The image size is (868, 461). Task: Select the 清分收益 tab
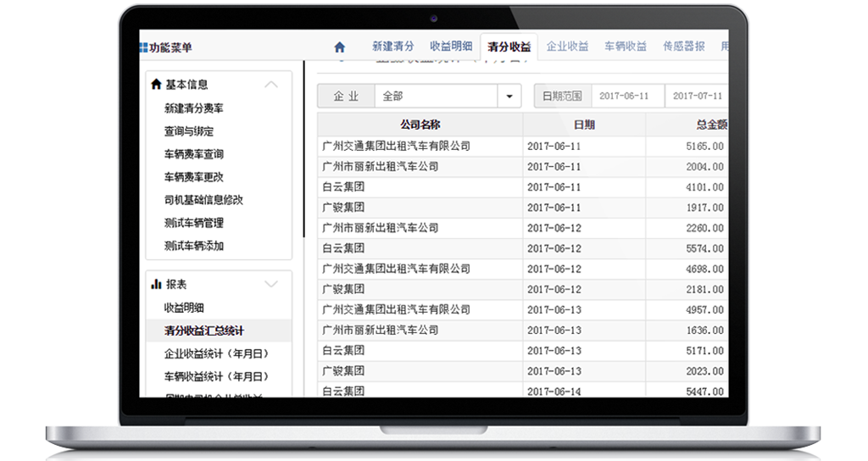tap(509, 47)
